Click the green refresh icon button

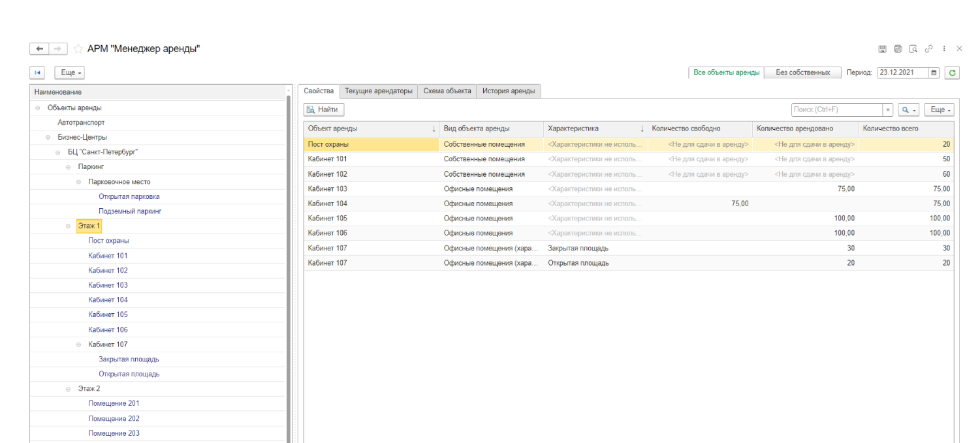(x=953, y=73)
